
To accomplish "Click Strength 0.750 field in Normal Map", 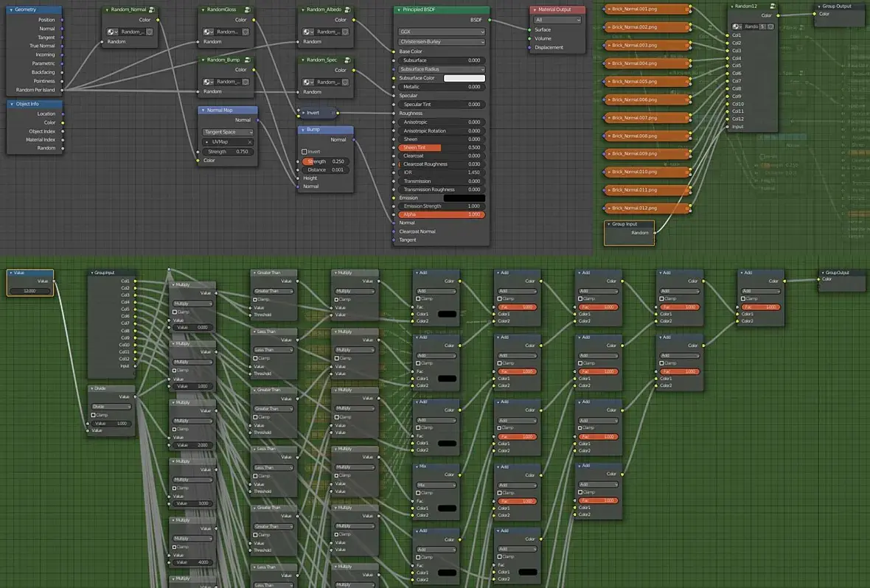I will tap(228, 152).
